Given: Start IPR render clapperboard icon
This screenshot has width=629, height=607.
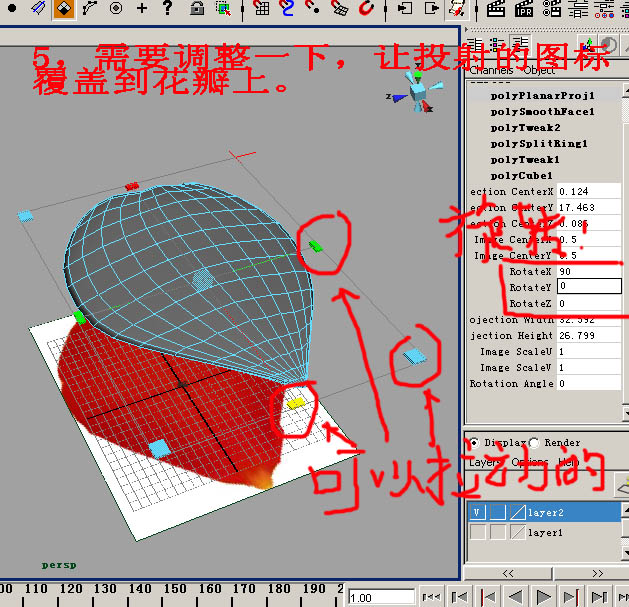Looking at the screenshot, I should click(x=524, y=8).
